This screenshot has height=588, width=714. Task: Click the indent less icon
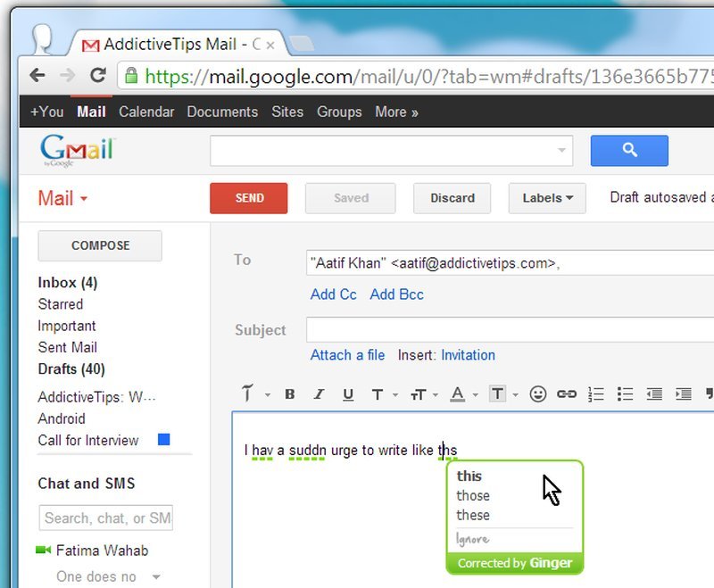tap(654, 394)
